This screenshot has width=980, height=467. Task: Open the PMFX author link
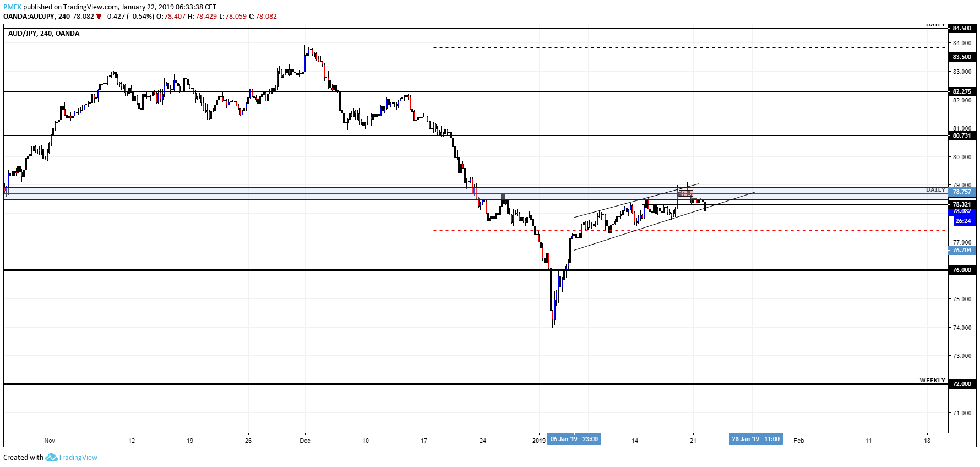(12, 7)
